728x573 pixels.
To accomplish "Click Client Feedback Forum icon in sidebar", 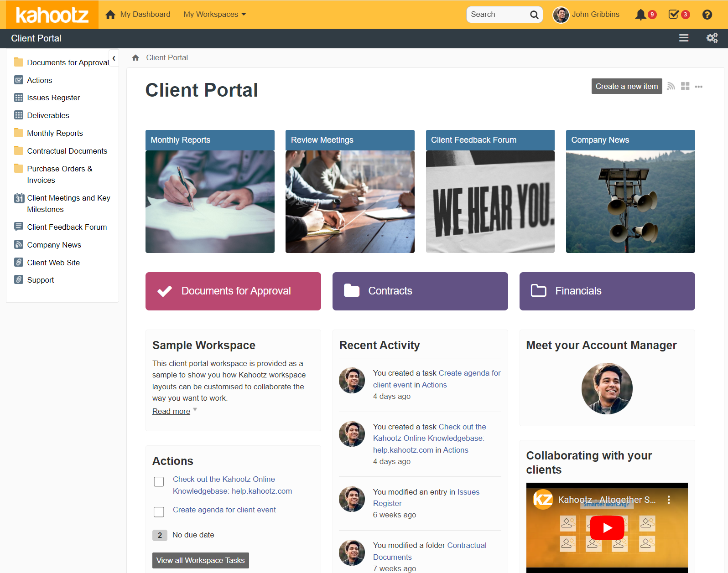I will pos(19,227).
